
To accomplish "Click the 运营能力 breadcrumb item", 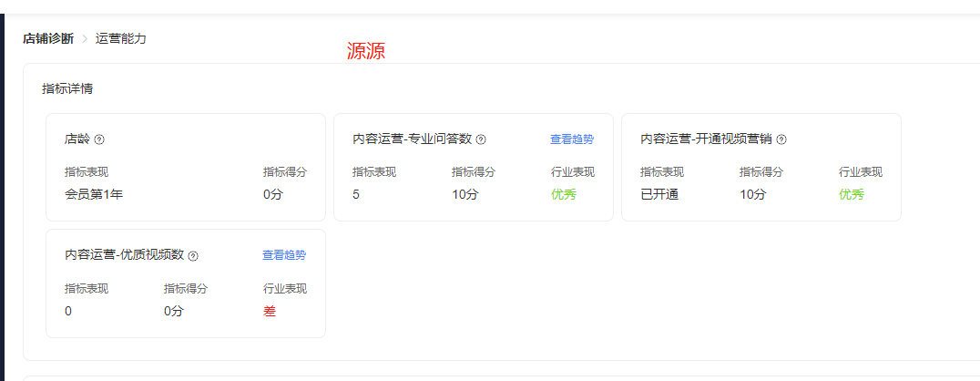I will (121, 39).
